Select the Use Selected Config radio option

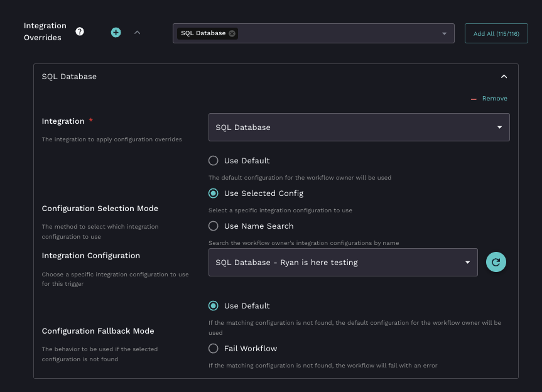click(214, 193)
